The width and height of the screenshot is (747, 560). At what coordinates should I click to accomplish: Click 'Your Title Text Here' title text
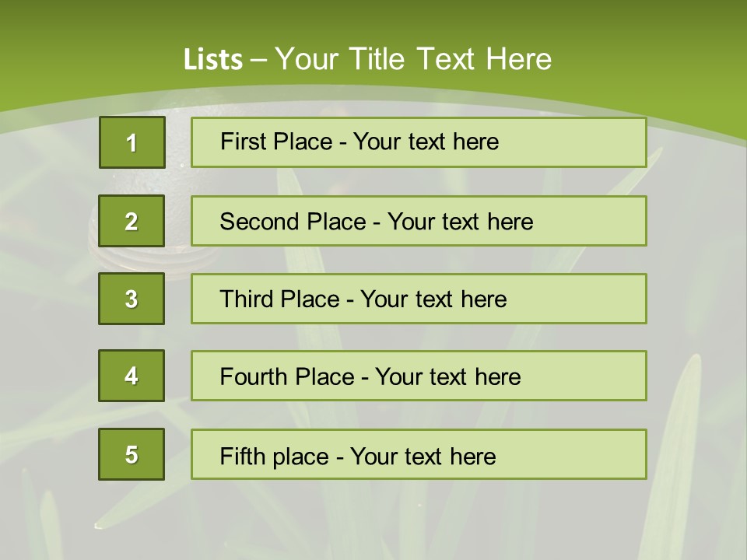tap(413, 59)
